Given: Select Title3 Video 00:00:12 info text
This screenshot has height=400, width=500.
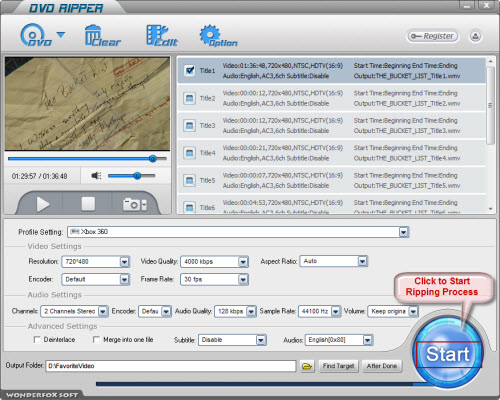Looking at the screenshot, I should click(x=283, y=120).
